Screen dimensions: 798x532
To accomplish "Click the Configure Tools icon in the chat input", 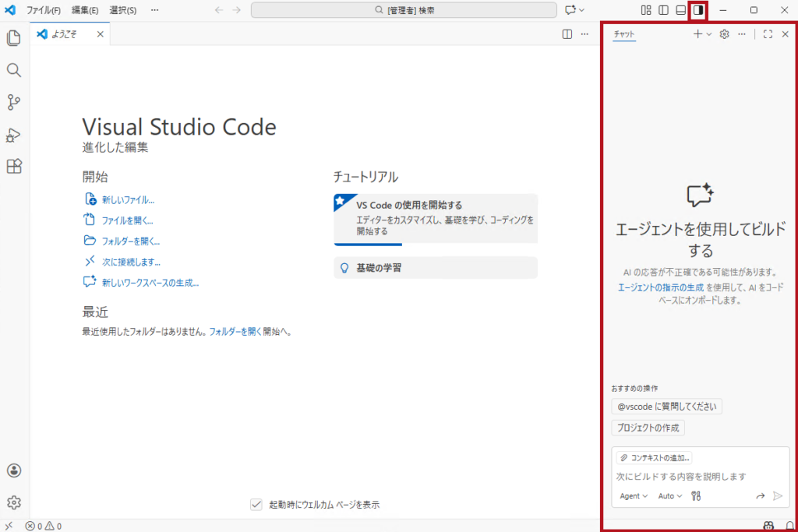I will point(696,496).
